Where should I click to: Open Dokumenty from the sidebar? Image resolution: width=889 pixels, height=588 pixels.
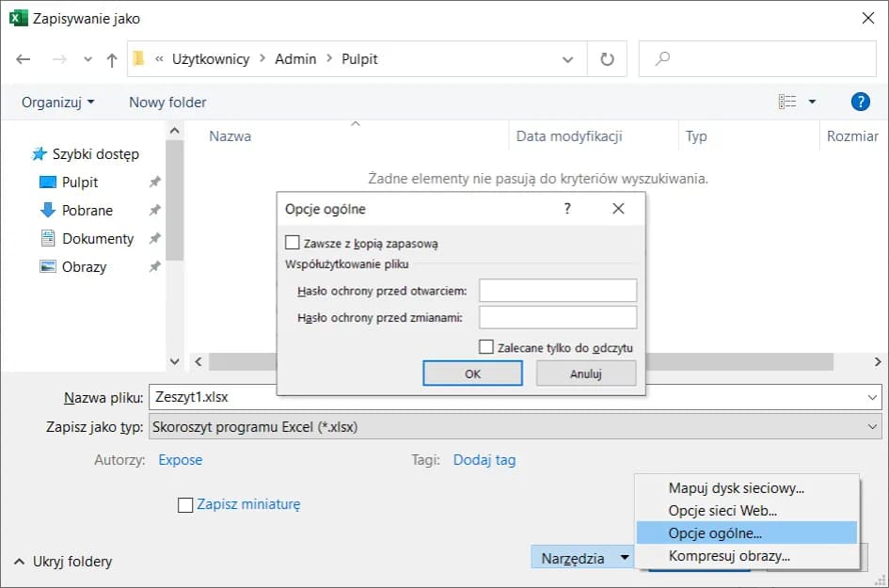coord(95,238)
